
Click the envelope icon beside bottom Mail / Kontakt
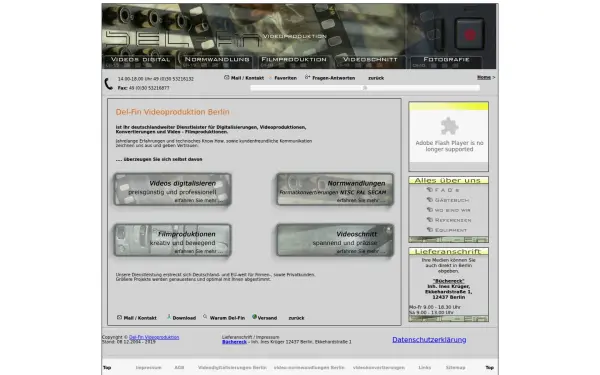click(119, 317)
